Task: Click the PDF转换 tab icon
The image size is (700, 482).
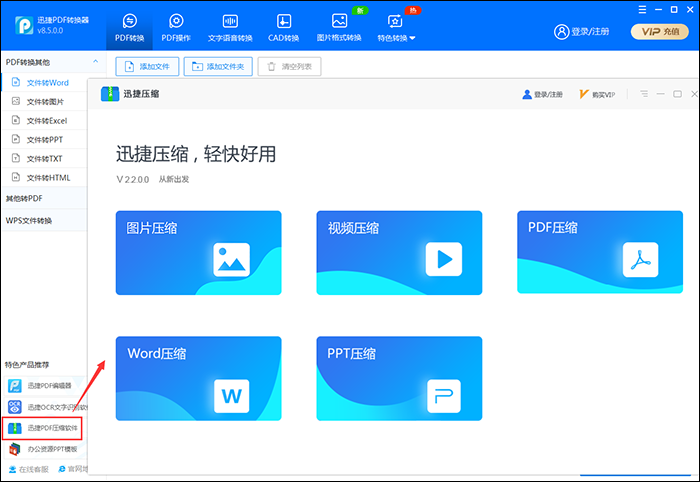Action: point(129,21)
